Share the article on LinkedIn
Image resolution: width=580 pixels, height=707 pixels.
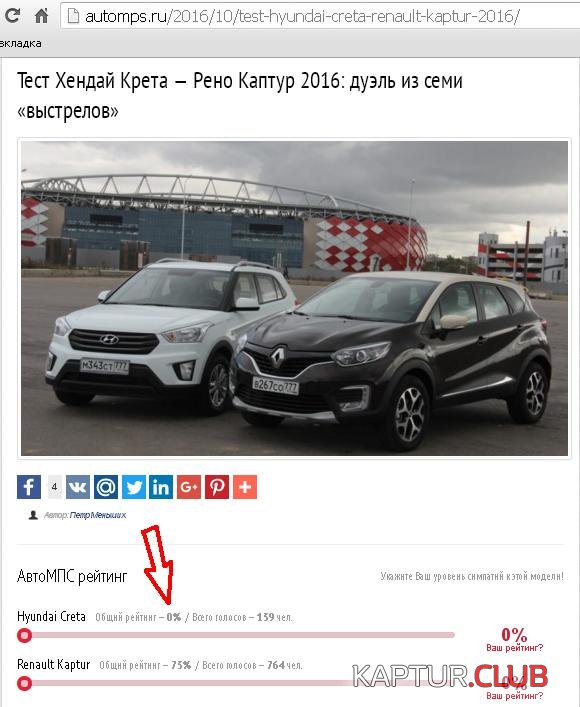pos(161,487)
